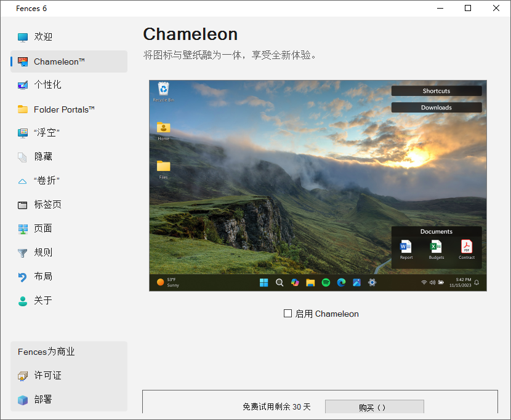
Task: Minimize the Fences 6 window
Action: tap(440, 9)
